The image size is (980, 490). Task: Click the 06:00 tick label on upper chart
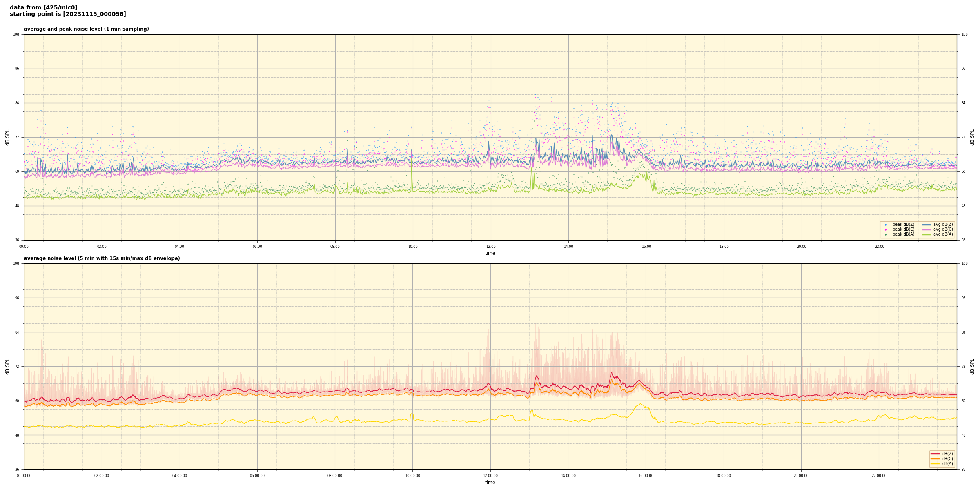tap(257, 247)
